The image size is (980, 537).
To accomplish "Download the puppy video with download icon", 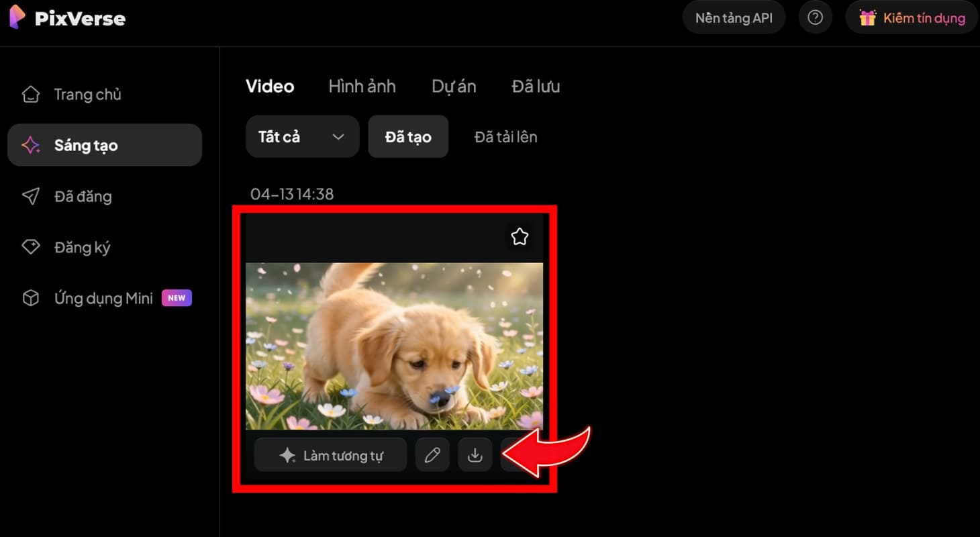I will [475, 454].
